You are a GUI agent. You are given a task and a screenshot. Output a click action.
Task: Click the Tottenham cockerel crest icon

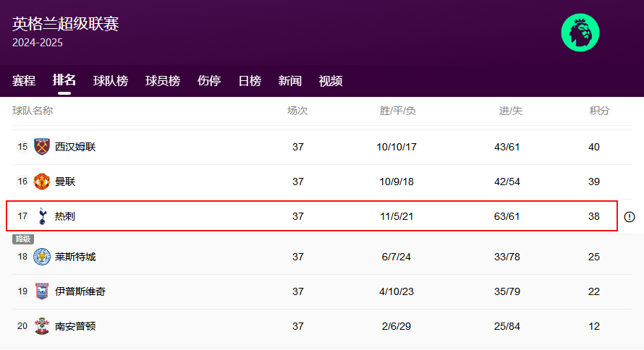pos(43,216)
